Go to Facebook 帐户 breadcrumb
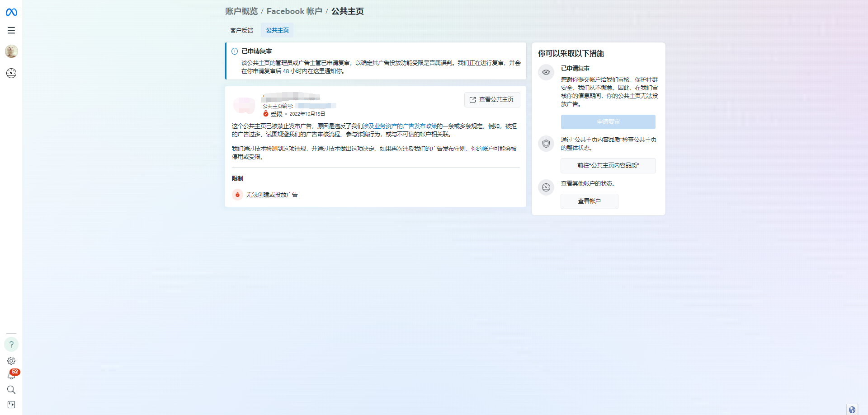868x415 pixels. pyautogui.click(x=294, y=11)
